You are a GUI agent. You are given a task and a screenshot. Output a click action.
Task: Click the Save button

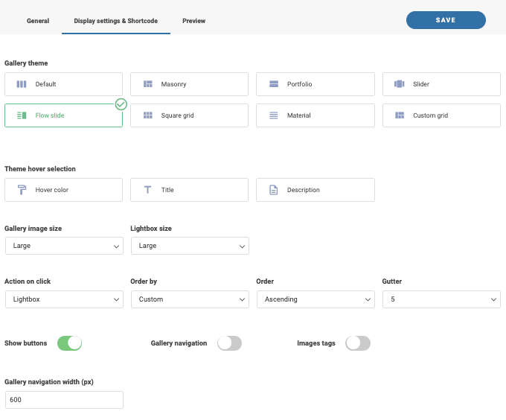coord(446,20)
